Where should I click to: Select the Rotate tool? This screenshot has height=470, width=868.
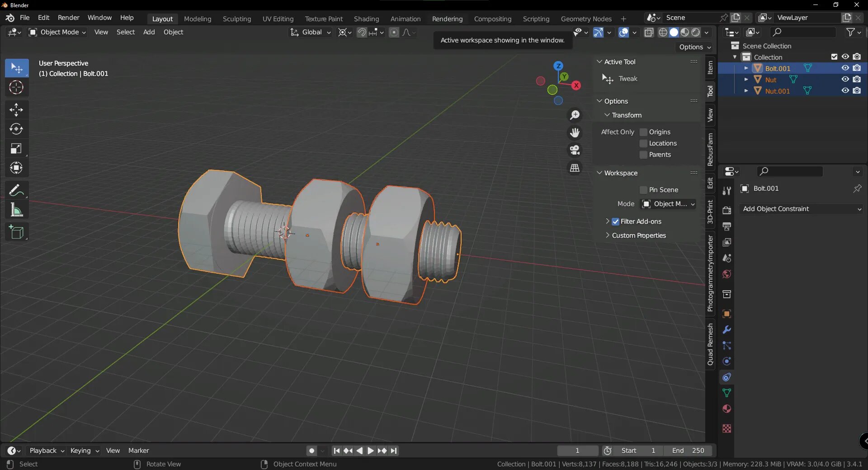[16, 129]
